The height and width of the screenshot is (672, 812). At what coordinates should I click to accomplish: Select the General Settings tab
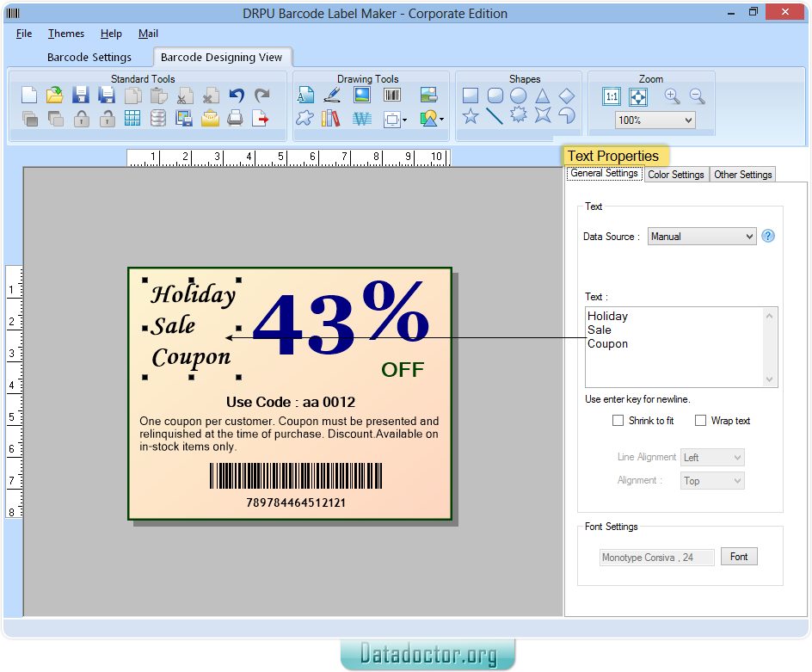605,174
